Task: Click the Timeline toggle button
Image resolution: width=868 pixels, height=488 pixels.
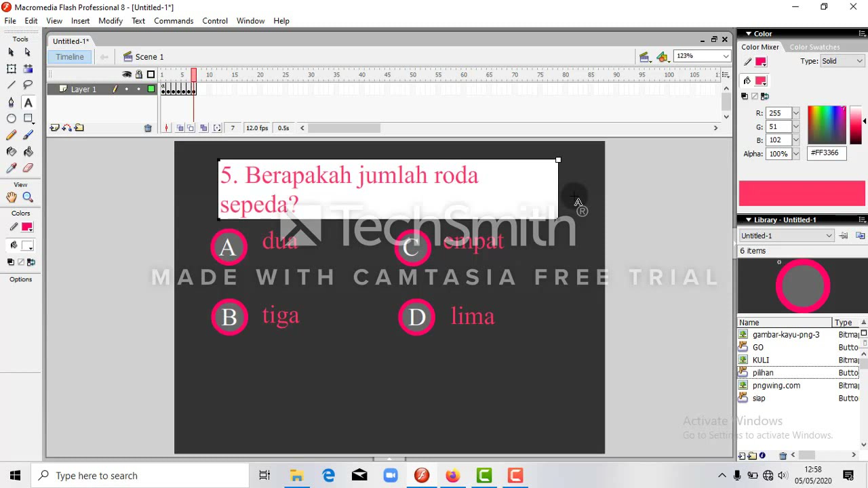Action: click(x=70, y=57)
